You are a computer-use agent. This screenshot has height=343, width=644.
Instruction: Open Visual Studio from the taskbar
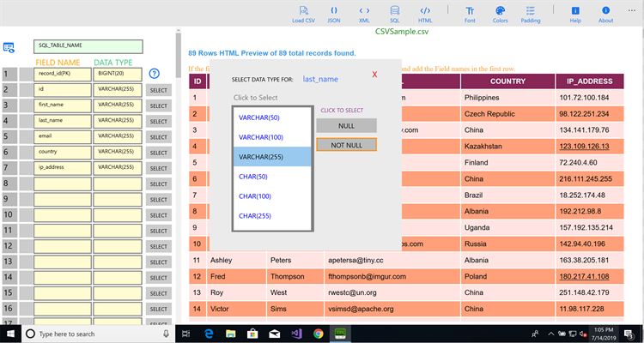pyautogui.click(x=296, y=334)
